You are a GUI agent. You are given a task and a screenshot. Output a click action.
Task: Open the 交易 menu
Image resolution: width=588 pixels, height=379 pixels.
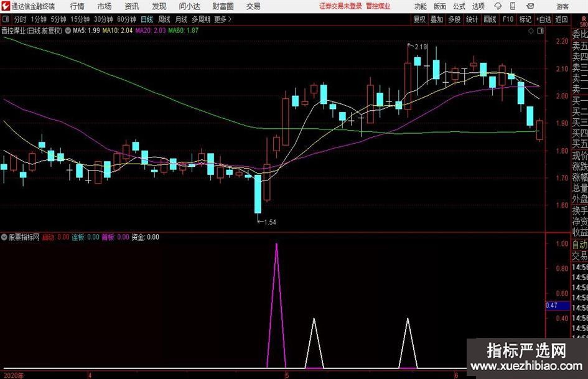coord(253,6)
